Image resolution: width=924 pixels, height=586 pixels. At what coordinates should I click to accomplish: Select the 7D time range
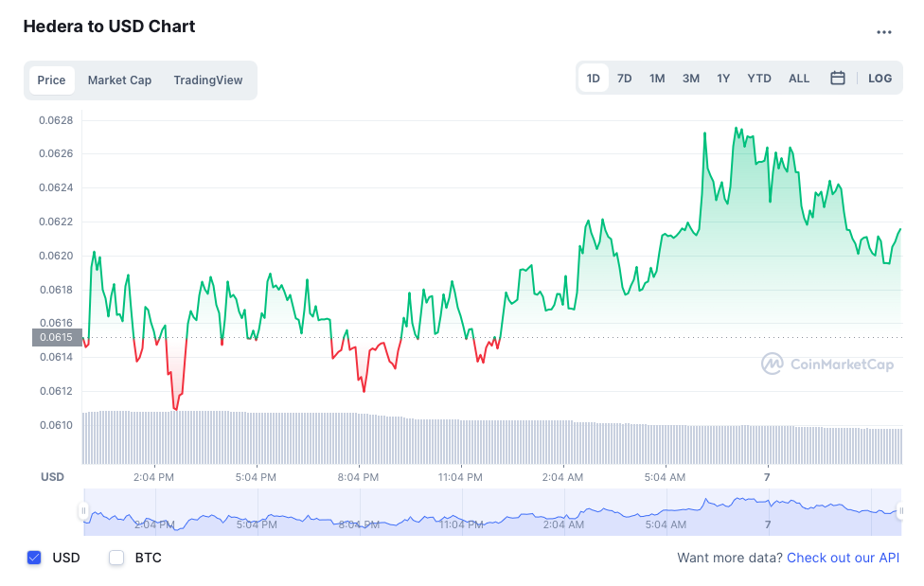[x=624, y=79]
